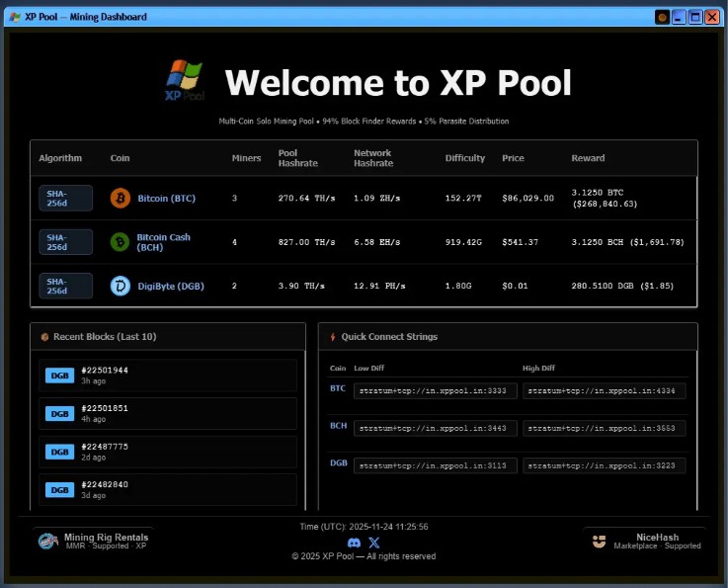
Task: Click the Miners column header
Action: [246, 158]
